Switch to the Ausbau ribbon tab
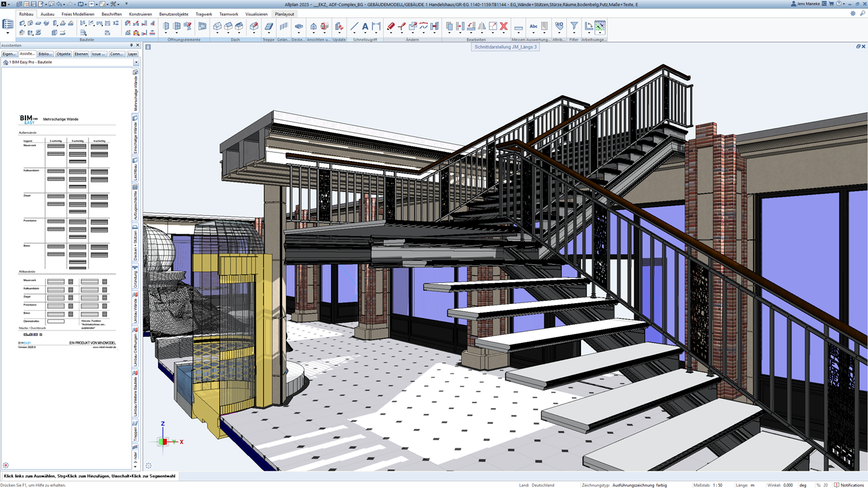The height and width of the screenshot is (488, 868). [x=47, y=14]
